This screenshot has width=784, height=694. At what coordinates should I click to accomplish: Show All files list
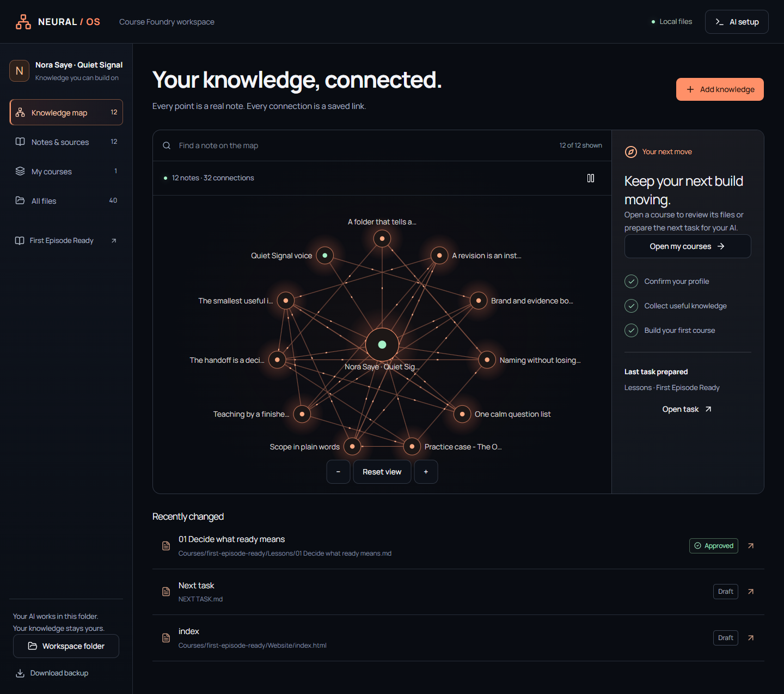pos(66,200)
